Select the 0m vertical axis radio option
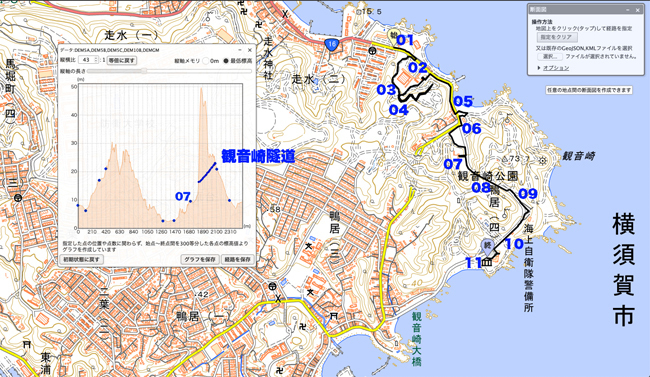650x377 pixels. 206,61
